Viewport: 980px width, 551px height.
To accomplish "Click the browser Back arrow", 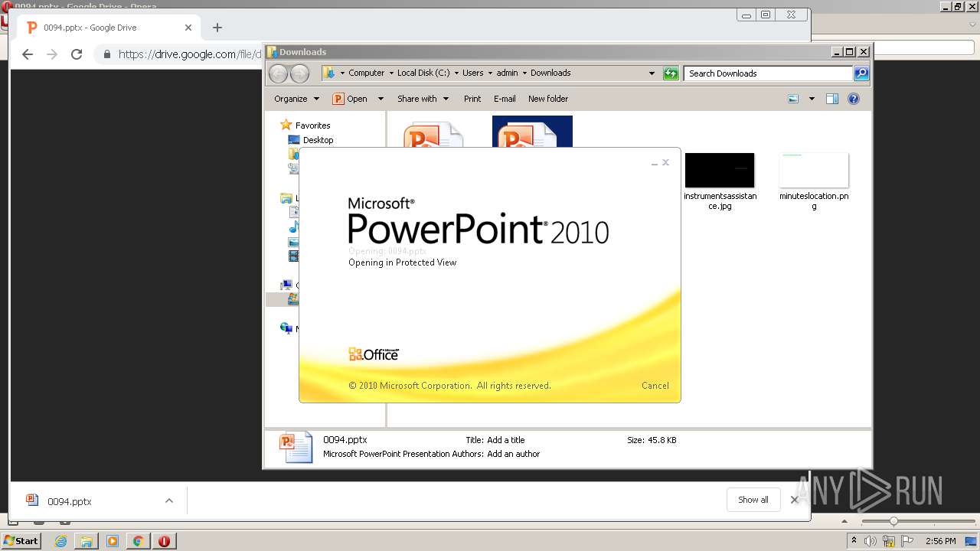I will (28, 54).
